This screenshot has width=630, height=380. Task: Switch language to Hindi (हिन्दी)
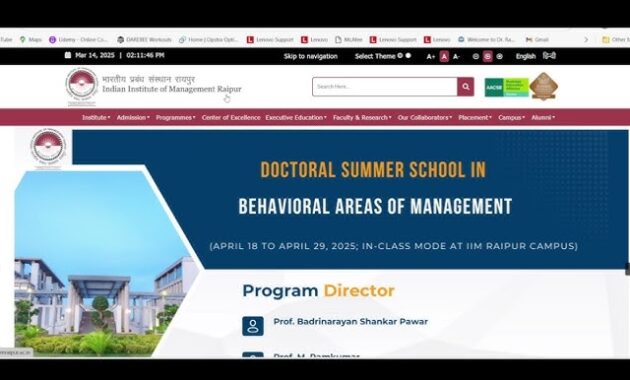click(x=549, y=56)
